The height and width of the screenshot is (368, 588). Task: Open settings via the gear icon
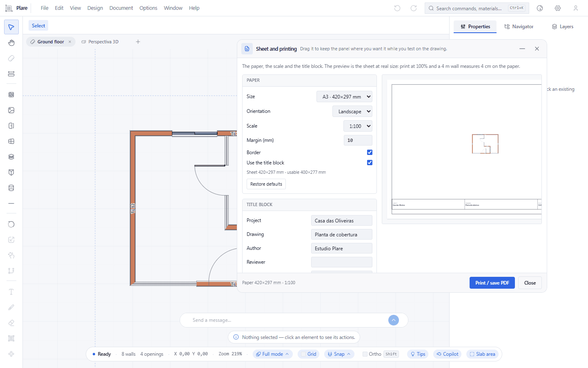coord(558,8)
